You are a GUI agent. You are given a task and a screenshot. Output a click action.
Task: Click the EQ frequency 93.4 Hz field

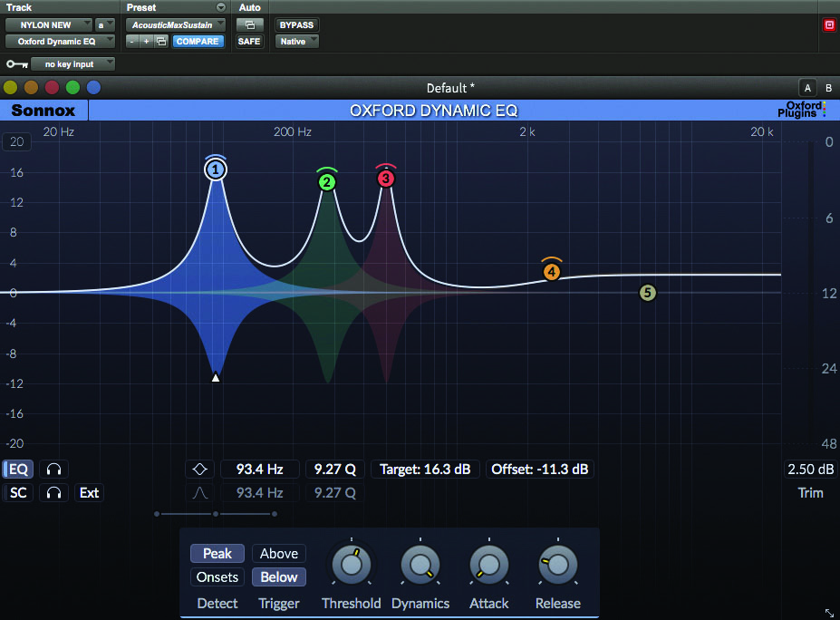tap(260, 470)
